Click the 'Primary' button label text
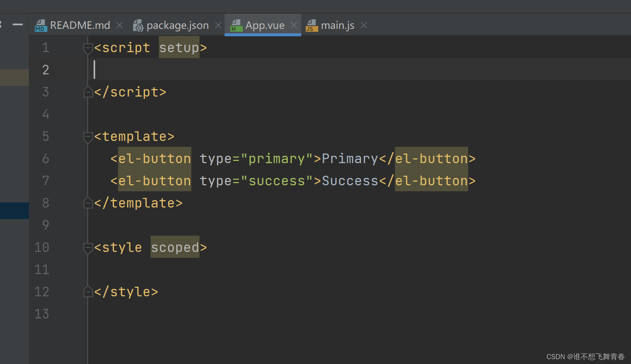The image size is (631, 364). (x=350, y=158)
